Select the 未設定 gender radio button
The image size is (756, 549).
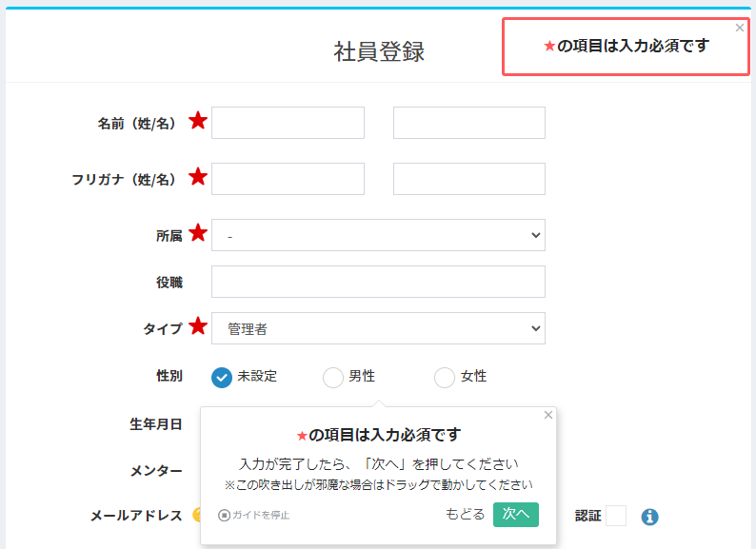tap(221, 378)
